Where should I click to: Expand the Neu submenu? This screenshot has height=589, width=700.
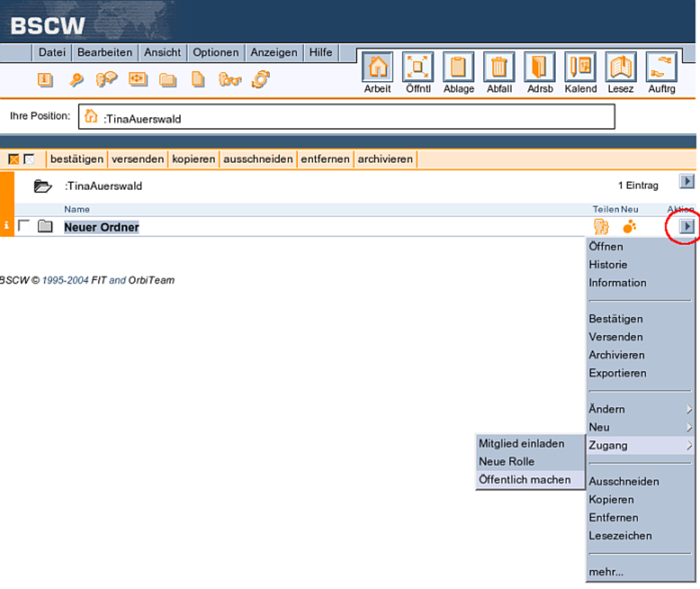point(640,427)
